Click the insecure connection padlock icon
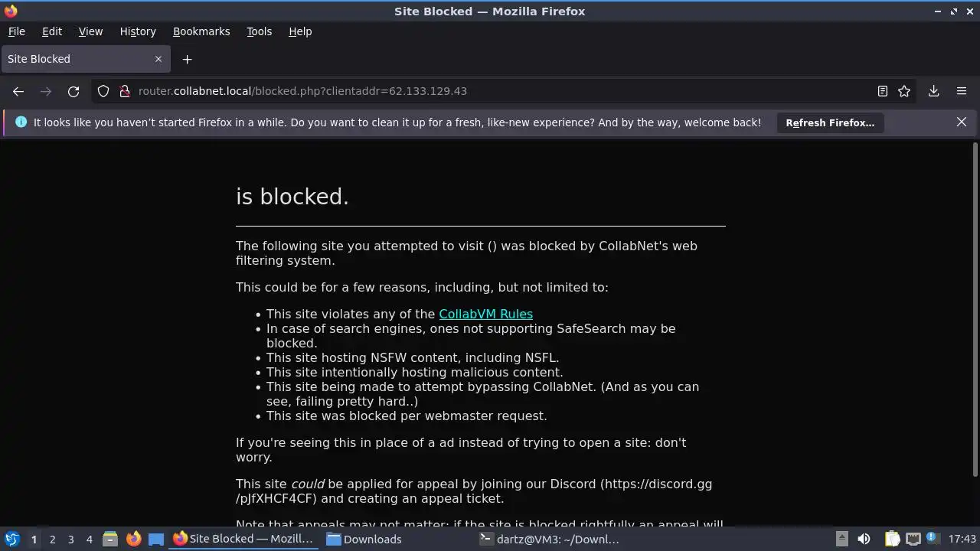 (x=125, y=91)
